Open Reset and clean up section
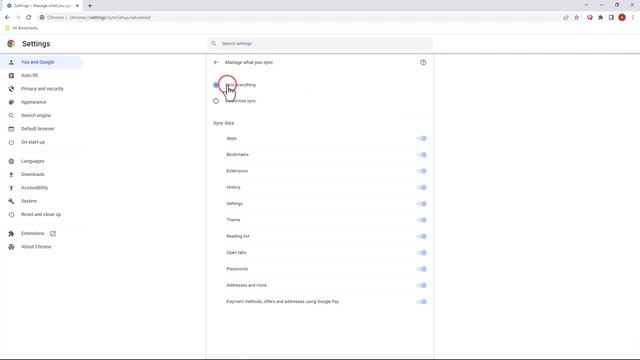The height and width of the screenshot is (360, 640). pyautogui.click(x=41, y=214)
